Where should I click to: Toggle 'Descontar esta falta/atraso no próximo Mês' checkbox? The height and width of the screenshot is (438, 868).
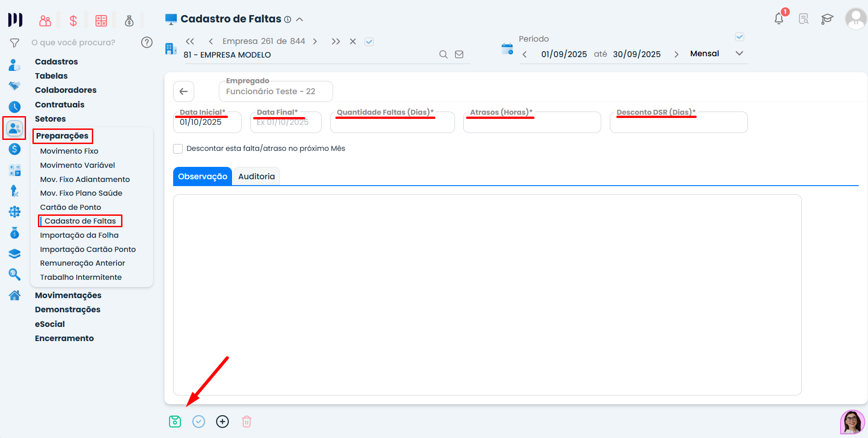tap(178, 149)
